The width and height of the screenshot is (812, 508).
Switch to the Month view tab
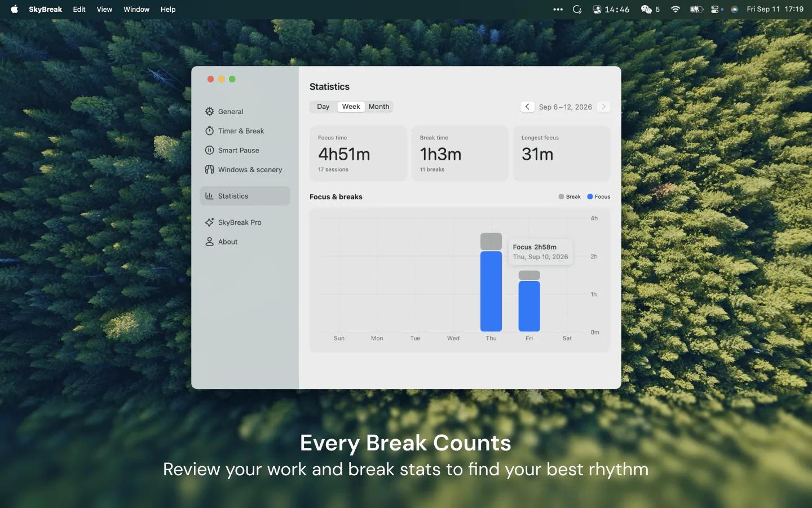[x=379, y=107]
